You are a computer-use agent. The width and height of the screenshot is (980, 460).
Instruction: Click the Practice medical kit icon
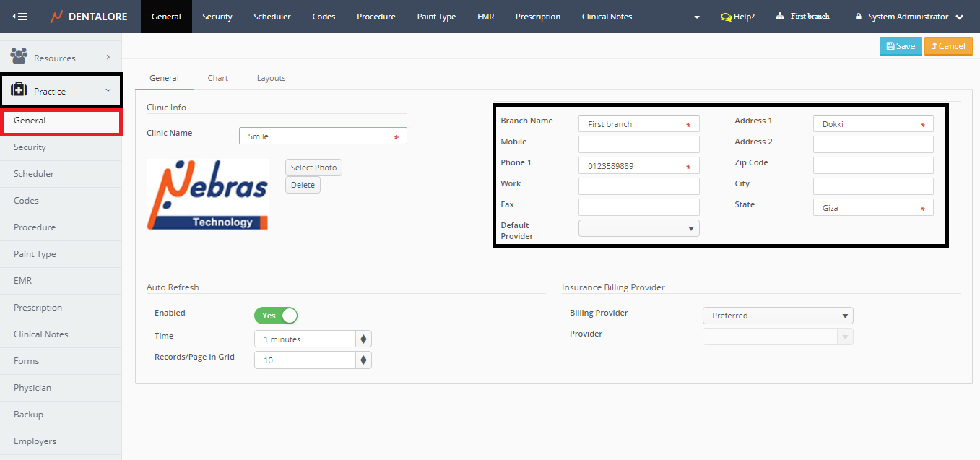point(19,90)
